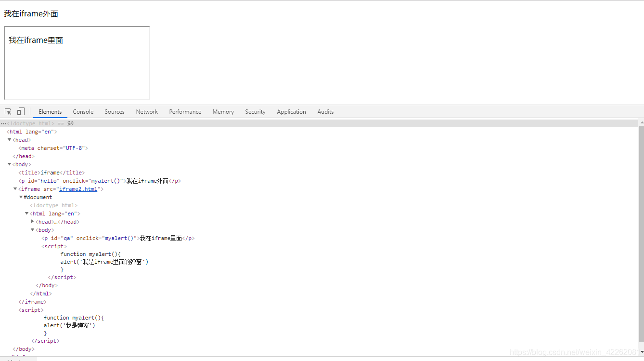644x361 pixels.
Task: Open the Elements tab
Action: (50, 112)
